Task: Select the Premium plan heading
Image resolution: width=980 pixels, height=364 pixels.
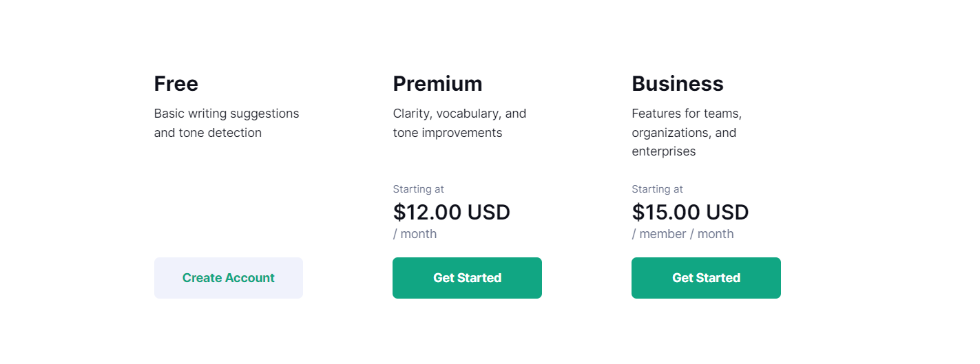Action: [x=437, y=84]
